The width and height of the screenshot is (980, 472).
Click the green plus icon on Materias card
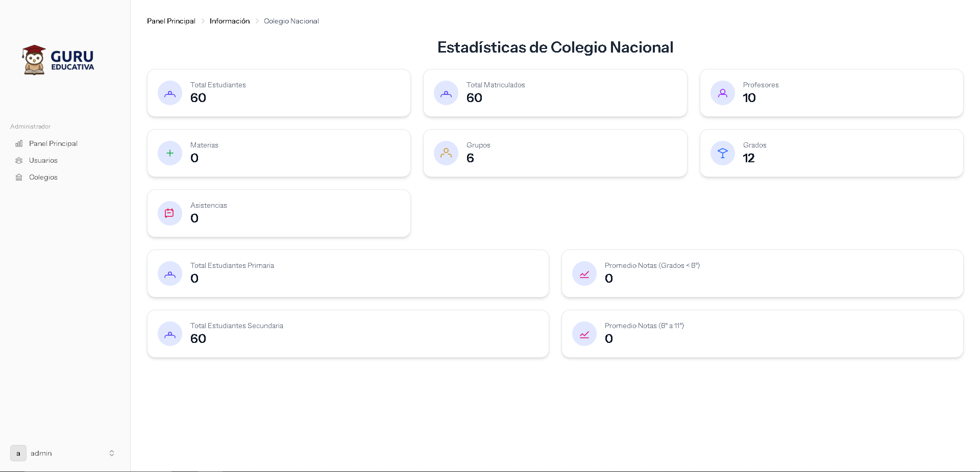(x=169, y=153)
